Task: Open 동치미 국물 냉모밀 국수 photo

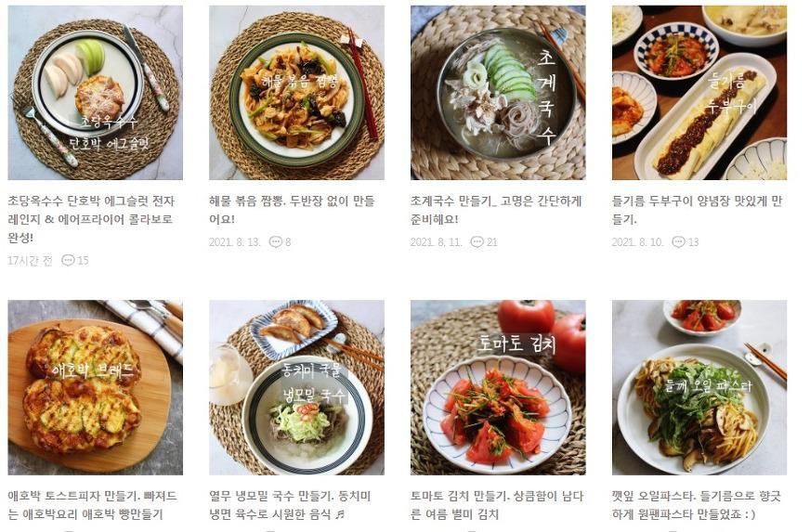Action: coord(296,387)
